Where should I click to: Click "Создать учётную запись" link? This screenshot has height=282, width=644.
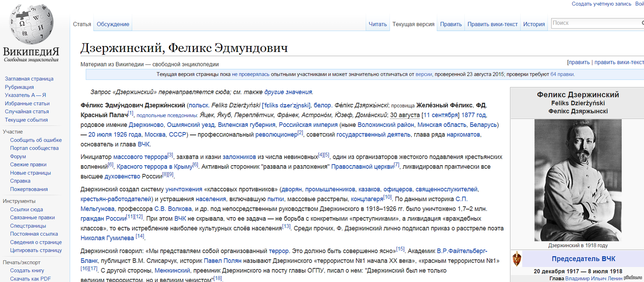coord(601,4)
